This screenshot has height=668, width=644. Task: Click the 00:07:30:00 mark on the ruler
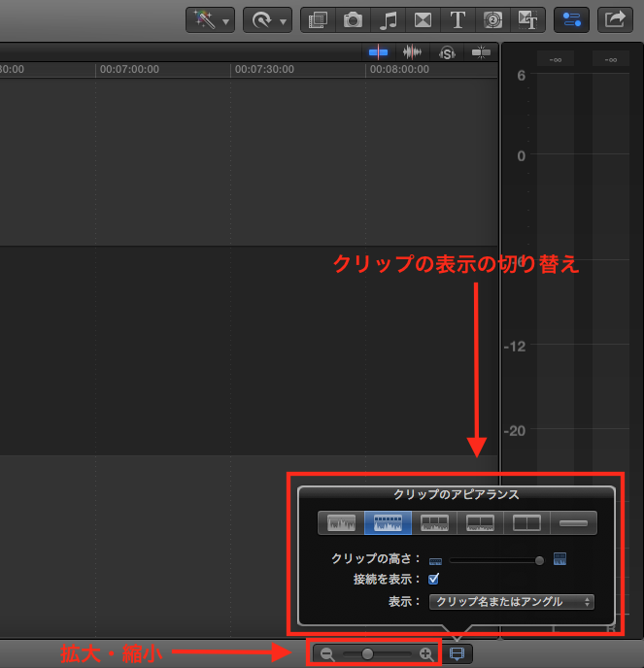pyautogui.click(x=264, y=69)
